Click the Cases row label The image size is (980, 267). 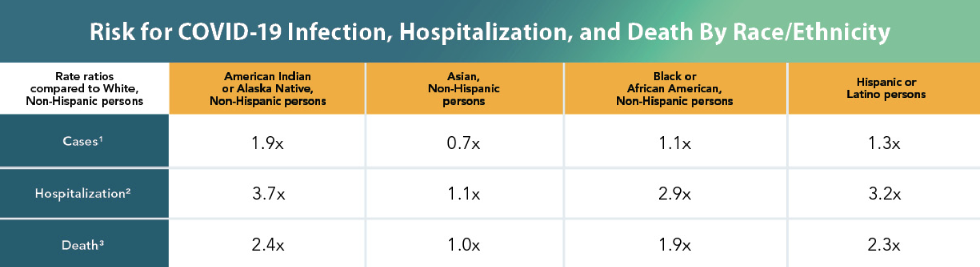[x=83, y=141]
